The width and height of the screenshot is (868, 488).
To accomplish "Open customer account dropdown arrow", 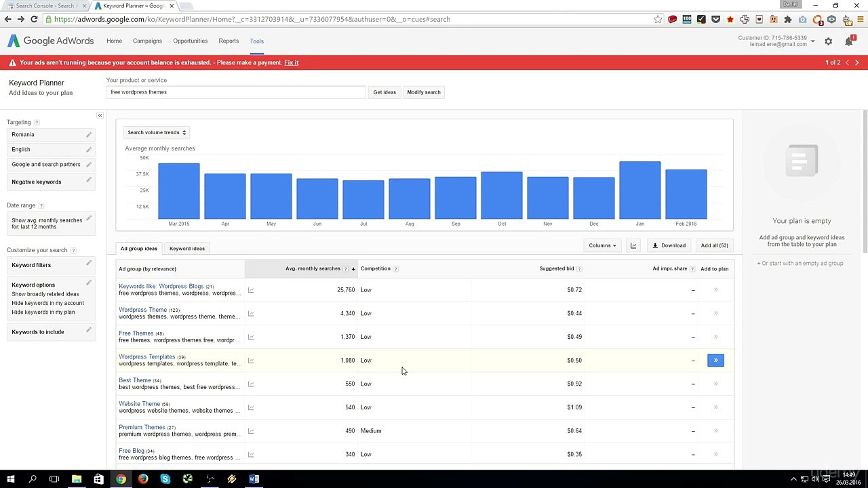I will [812, 41].
